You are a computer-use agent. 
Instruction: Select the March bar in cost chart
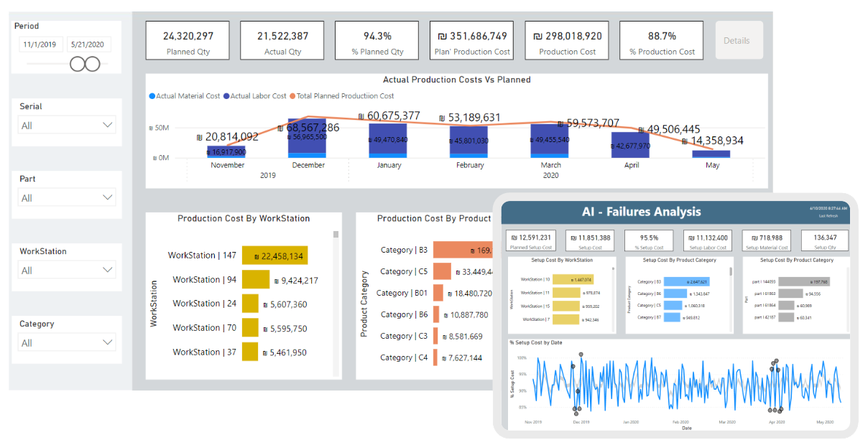pos(550,141)
